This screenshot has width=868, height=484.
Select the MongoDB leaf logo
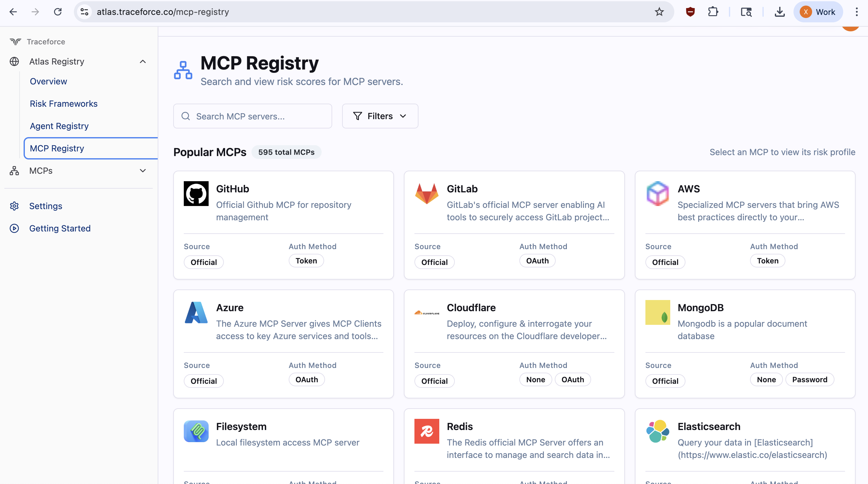[x=658, y=312]
